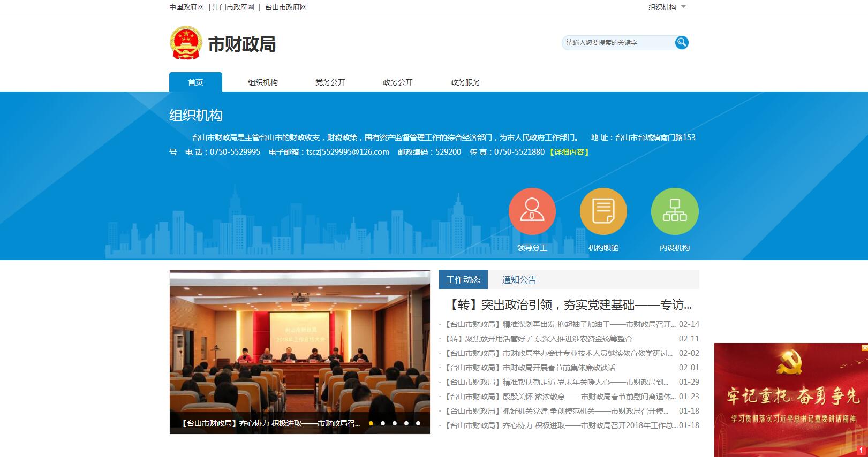Image resolution: width=868 pixels, height=457 pixels.
Task: Switch to the 通知公告 tab
Action: (x=519, y=279)
